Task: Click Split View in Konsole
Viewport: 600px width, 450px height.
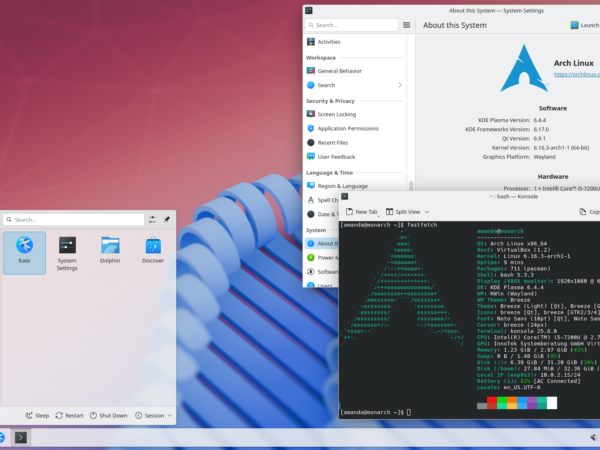Action: click(x=403, y=212)
